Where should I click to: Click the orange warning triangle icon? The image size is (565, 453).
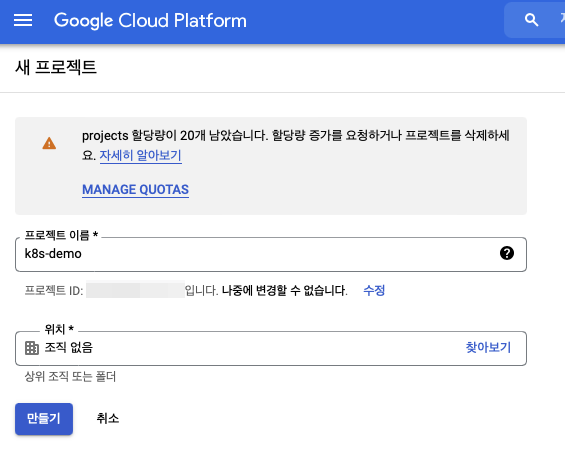point(49,143)
